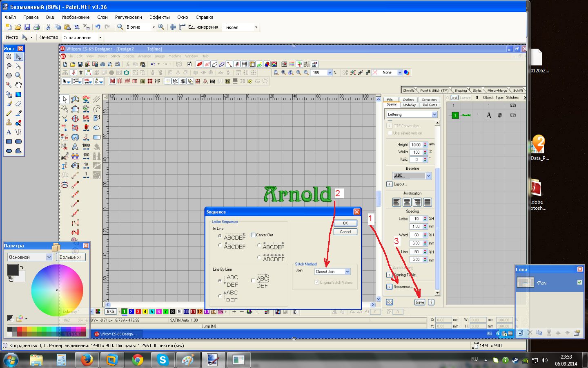Select the Clone Stamp tool
The width and height of the screenshot is (588, 368).
point(9,123)
